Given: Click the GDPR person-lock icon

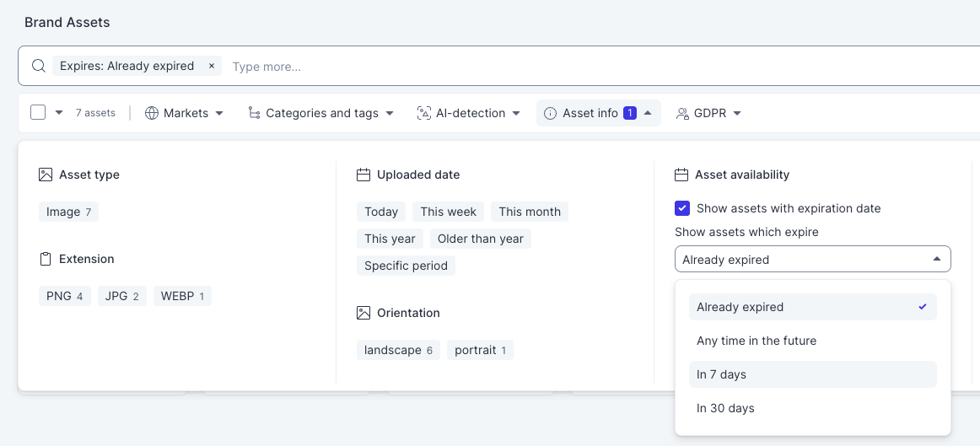Looking at the screenshot, I should coord(682,113).
